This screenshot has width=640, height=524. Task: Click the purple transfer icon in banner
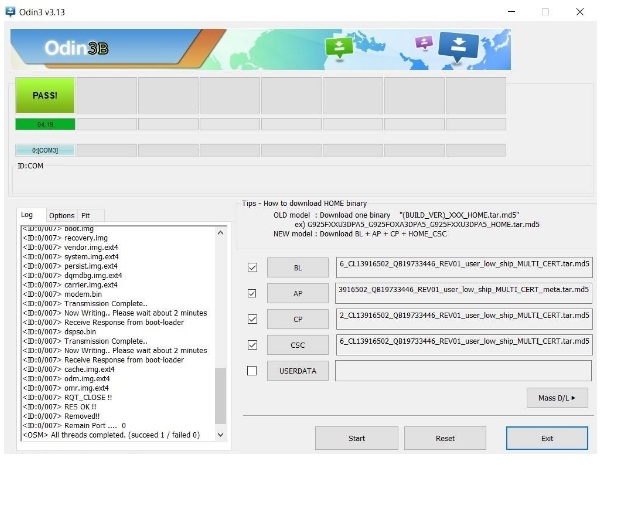click(424, 42)
